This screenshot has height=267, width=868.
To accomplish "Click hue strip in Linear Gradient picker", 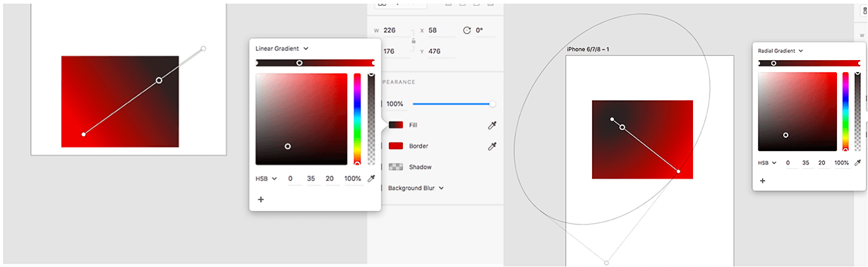I will pyautogui.click(x=357, y=119).
